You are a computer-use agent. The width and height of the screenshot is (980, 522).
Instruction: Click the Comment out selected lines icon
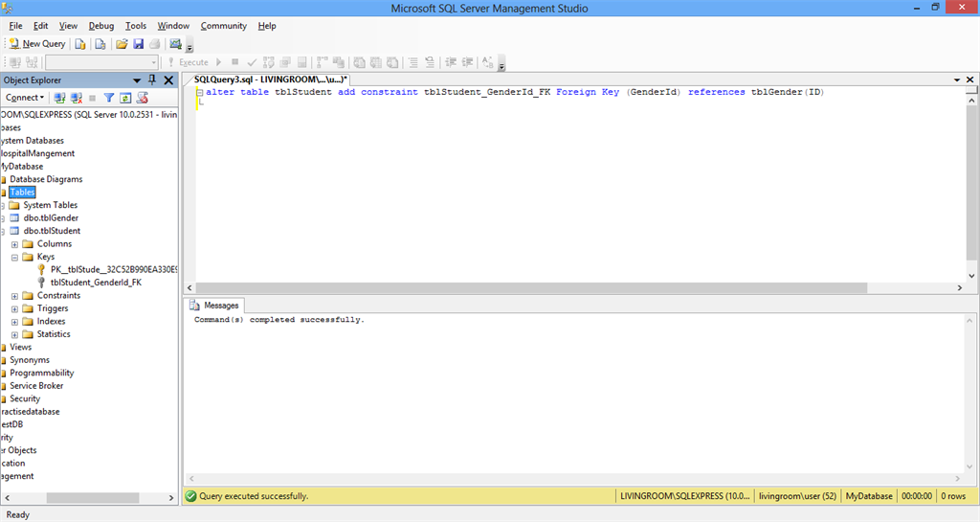click(412, 62)
